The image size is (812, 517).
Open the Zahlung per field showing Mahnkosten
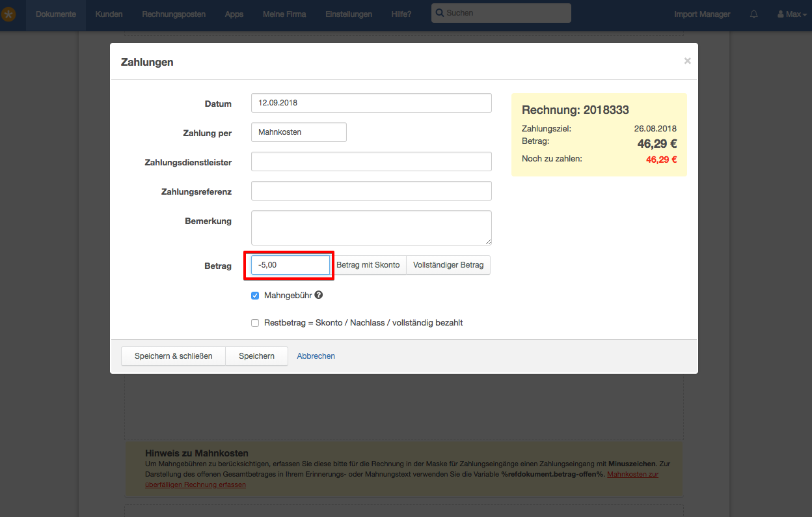[299, 132]
